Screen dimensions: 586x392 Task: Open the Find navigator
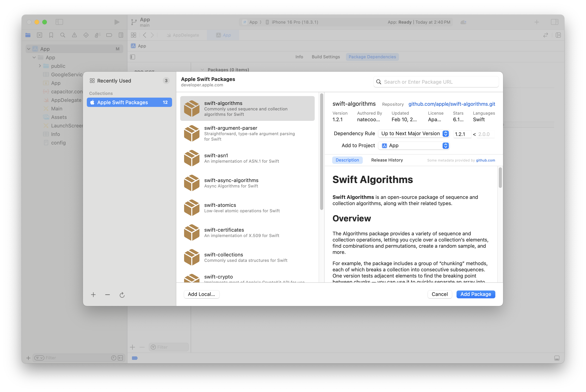tap(63, 35)
